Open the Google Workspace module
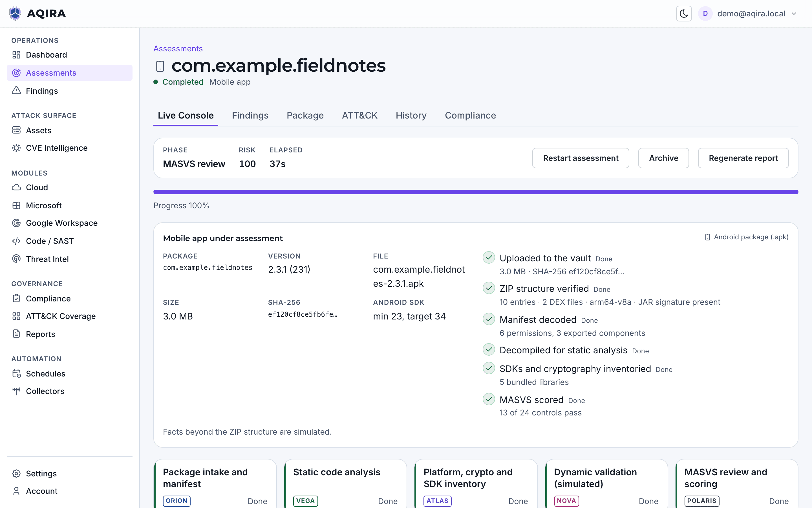 coord(69,223)
